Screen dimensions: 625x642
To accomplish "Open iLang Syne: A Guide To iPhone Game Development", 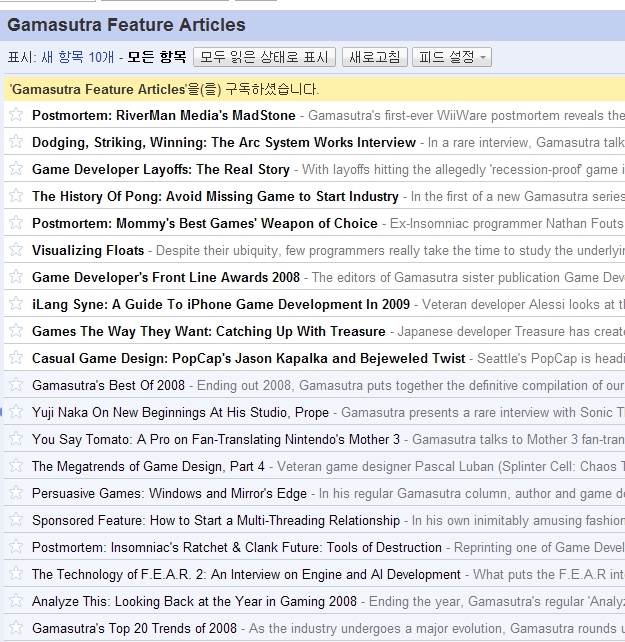I will [x=221, y=305].
